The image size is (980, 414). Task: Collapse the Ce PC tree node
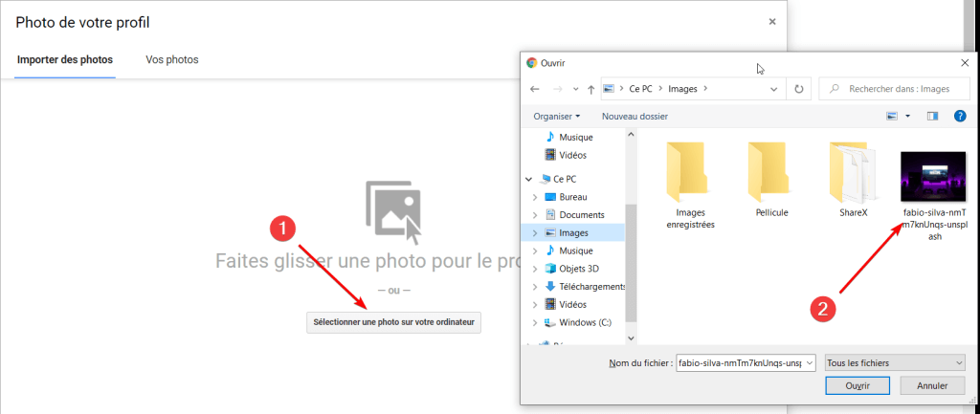[x=529, y=179]
